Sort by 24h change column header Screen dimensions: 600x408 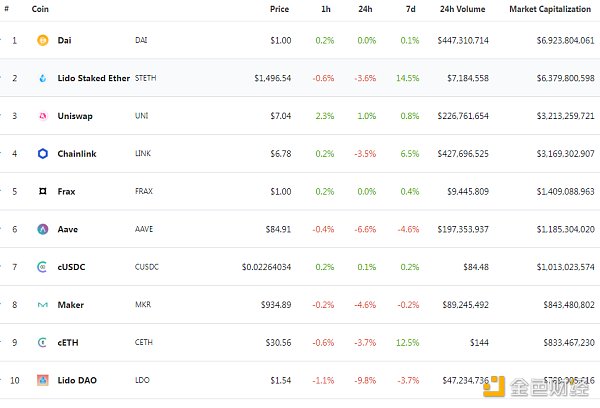pos(367,9)
